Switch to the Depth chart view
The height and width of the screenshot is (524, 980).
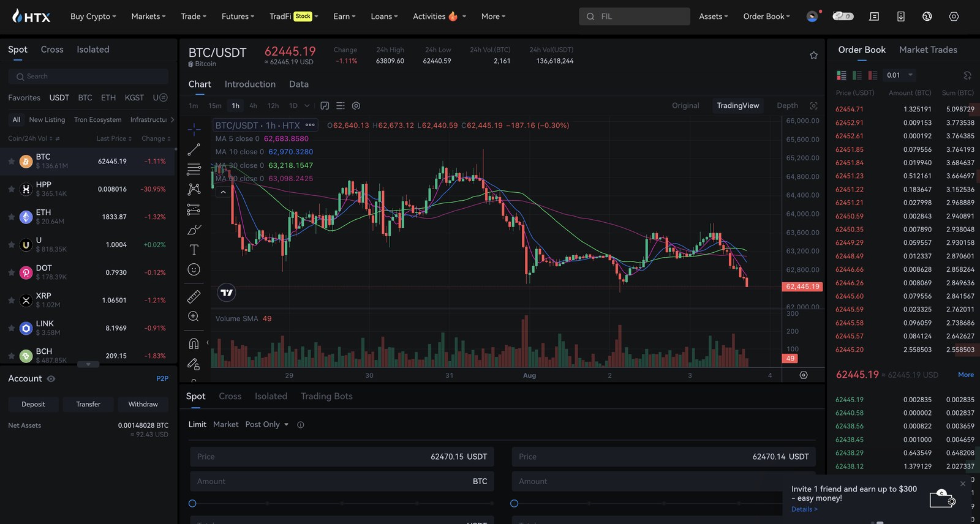pyautogui.click(x=787, y=106)
